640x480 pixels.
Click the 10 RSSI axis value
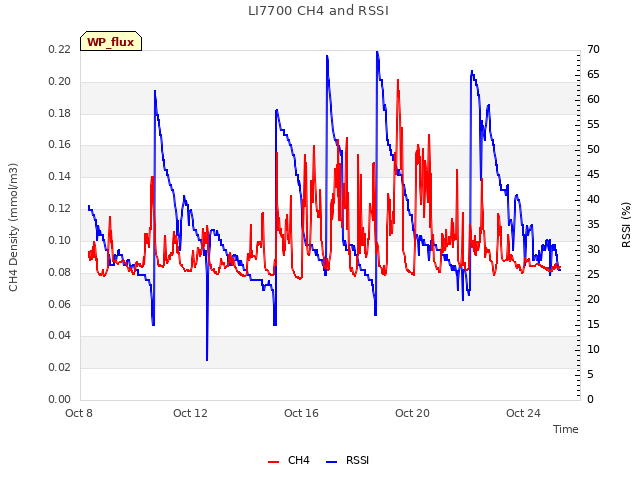point(593,349)
